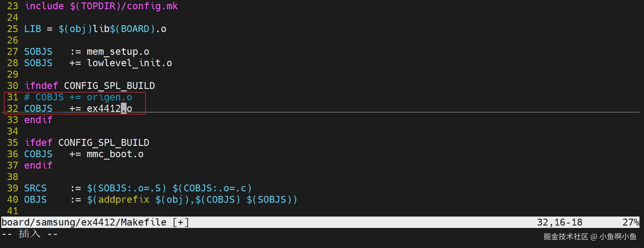Place cursor on the LIB variable name
This screenshot has width=644, height=248.
click(32, 29)
